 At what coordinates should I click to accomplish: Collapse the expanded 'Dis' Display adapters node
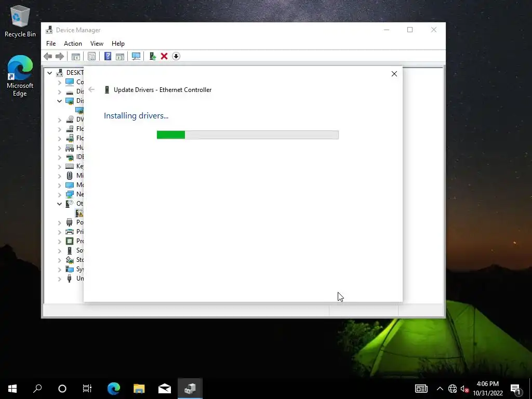point(59,101)
